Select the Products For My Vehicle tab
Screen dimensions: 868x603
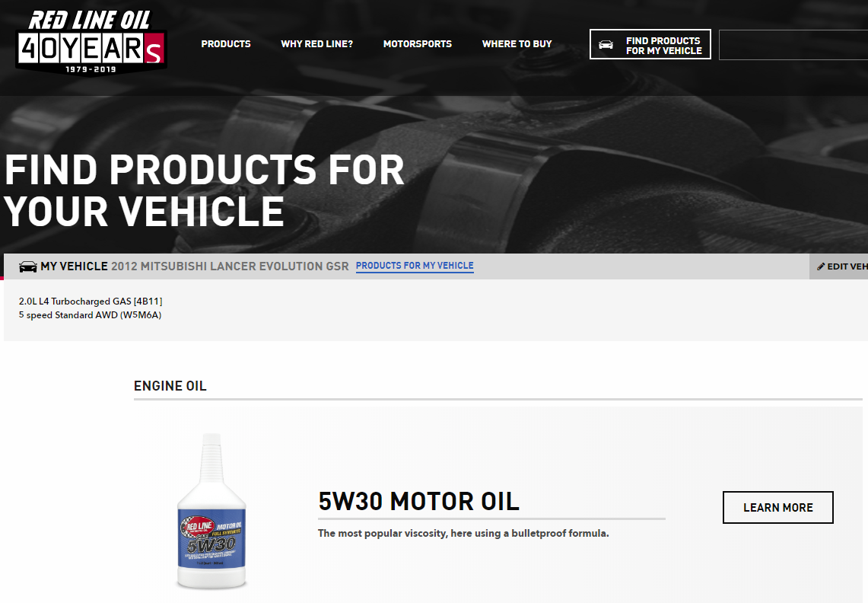415,266
